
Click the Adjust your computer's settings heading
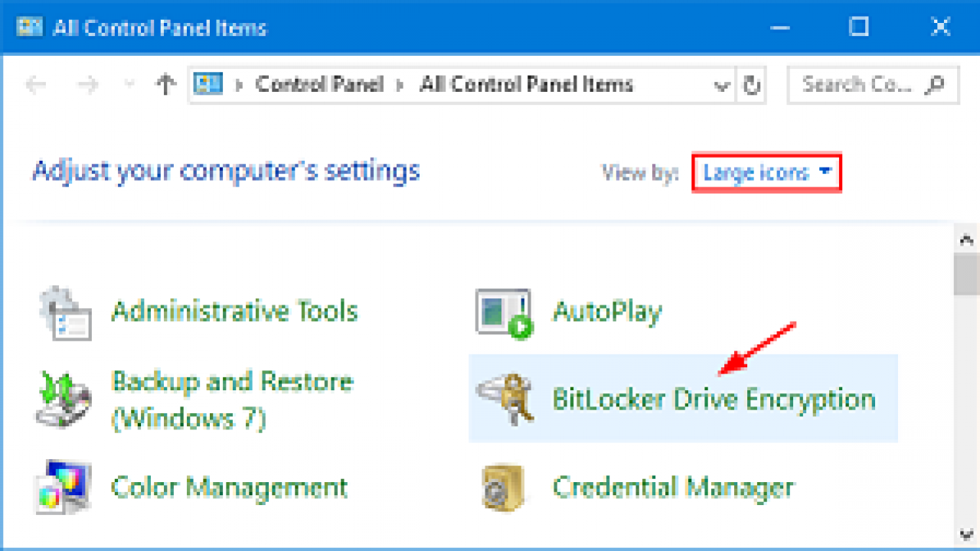coord(225,171)
